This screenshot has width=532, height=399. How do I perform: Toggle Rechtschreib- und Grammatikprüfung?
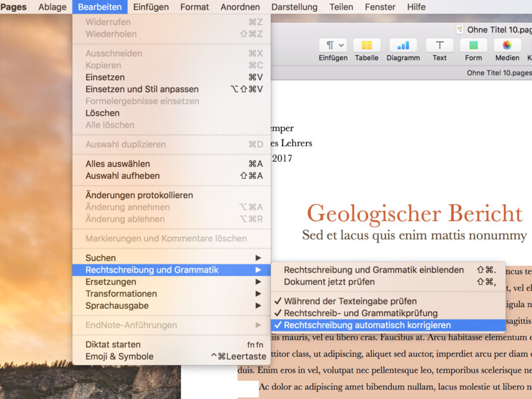(x=388, y=313)
